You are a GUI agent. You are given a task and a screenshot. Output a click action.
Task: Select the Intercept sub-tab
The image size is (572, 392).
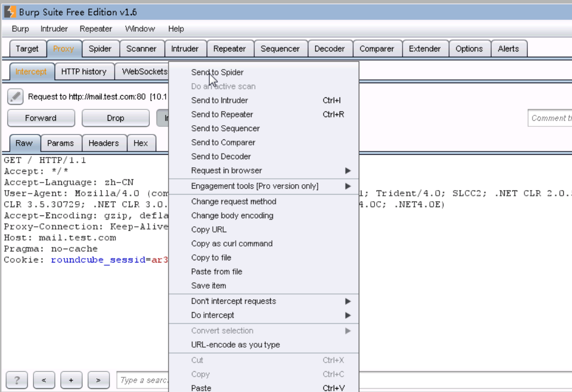point(31,72)
